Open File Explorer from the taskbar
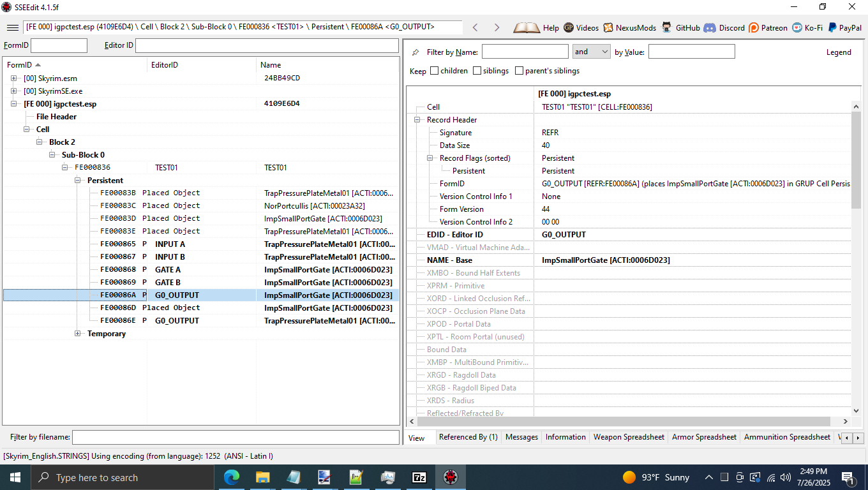Screen dimensions: 868x490 tap(262, 477)
